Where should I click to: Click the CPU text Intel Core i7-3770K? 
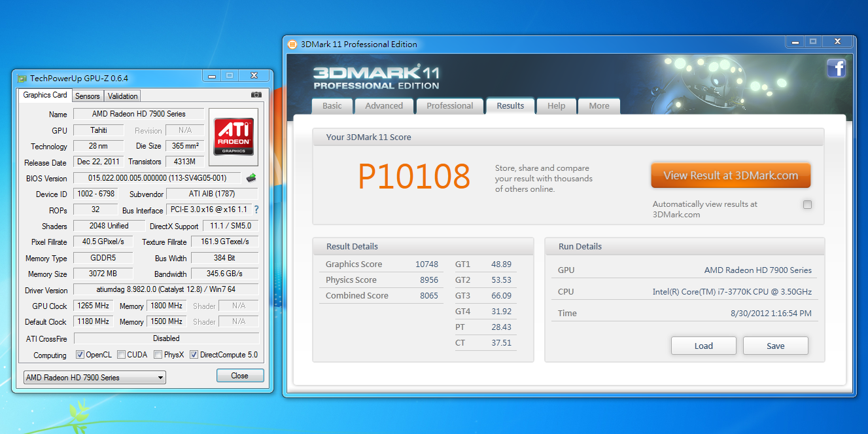[732, 292]
